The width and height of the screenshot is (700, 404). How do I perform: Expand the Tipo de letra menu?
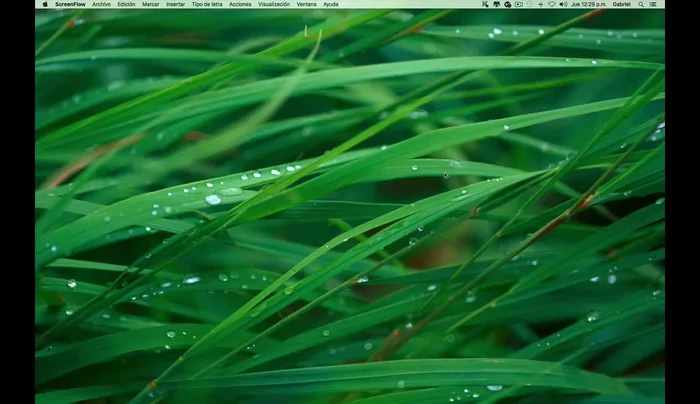click(x=207, y=4)
